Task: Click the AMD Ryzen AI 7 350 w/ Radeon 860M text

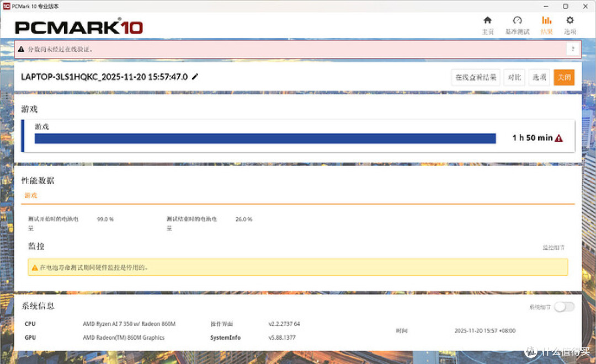Action: point(129,324)
